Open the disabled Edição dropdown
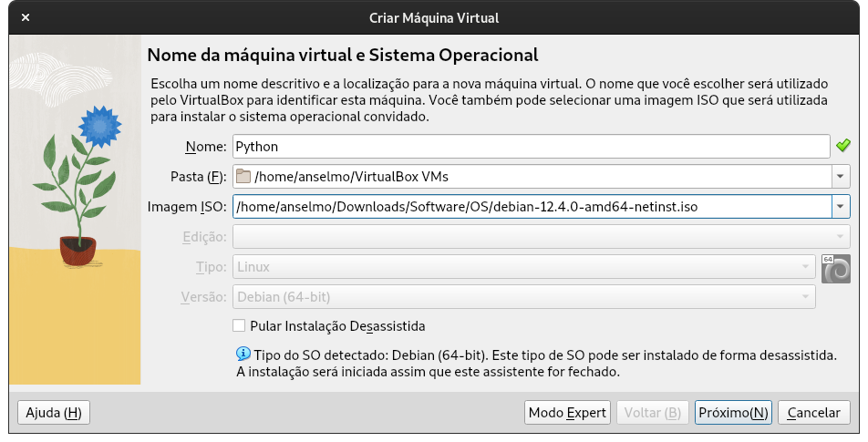868x442 pixels. coord(542,237)
